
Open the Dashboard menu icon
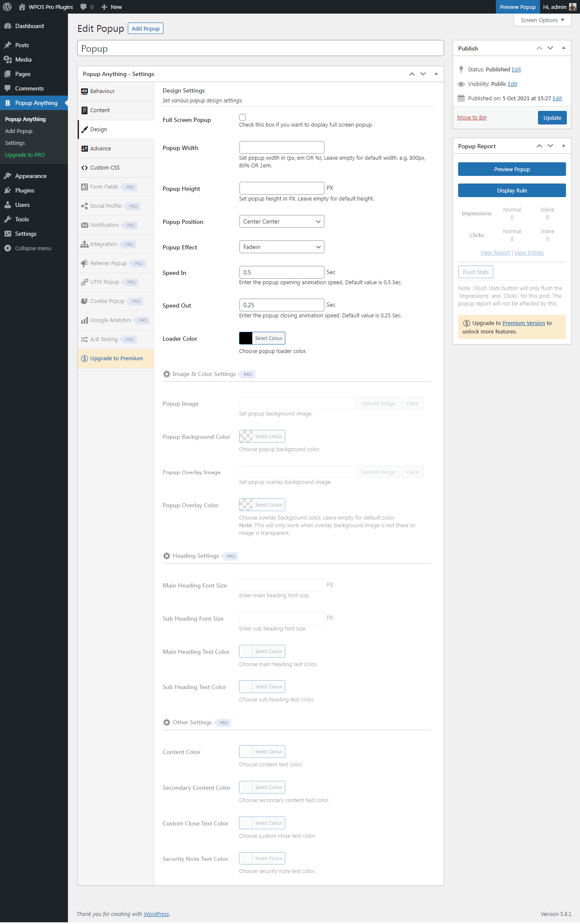(8, 26)
